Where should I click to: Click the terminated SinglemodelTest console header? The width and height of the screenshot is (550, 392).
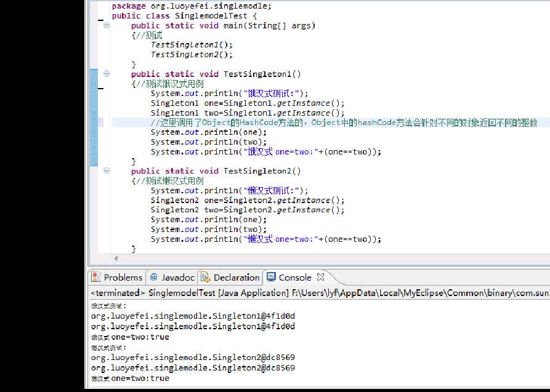tap(320, 293)
